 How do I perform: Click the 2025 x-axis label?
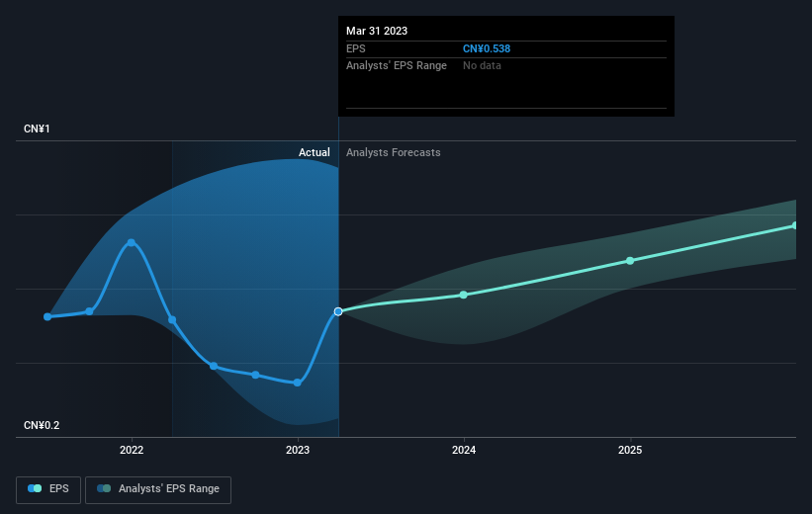click(x=630, y=450)
